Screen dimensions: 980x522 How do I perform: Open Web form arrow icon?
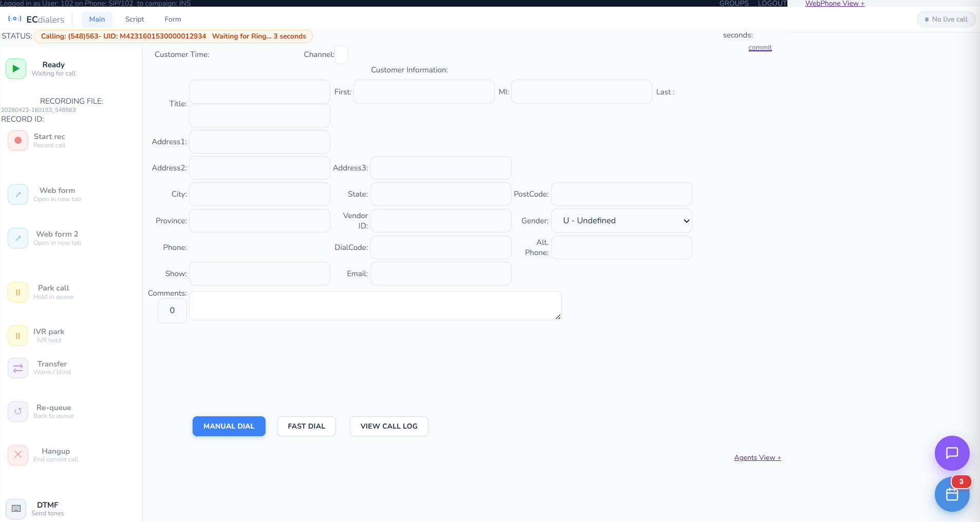pos(18,195)
